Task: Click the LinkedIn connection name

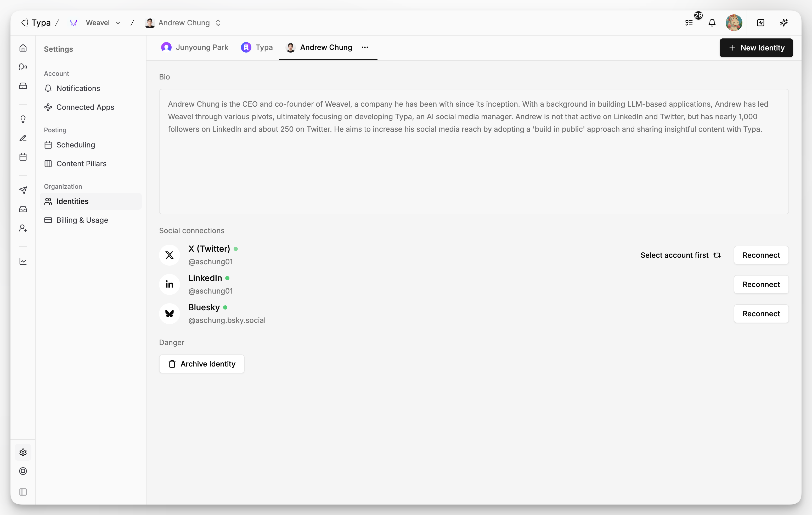Action: tap(205, 278)
